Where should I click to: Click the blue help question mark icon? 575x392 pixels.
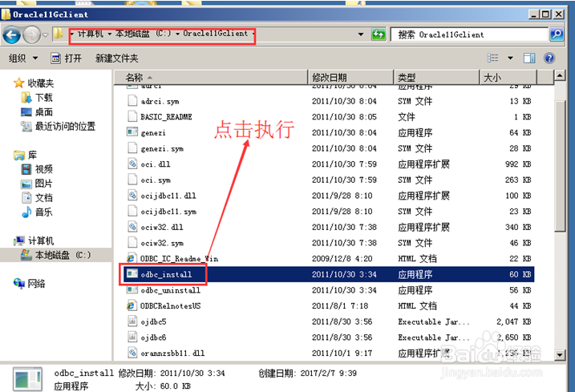click(549, 58)
